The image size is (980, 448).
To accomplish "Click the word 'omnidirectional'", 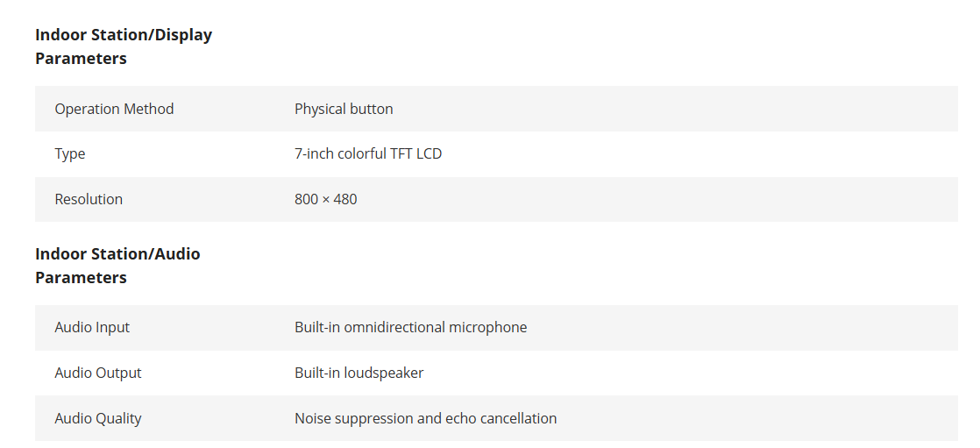I will tap(394, 327).
